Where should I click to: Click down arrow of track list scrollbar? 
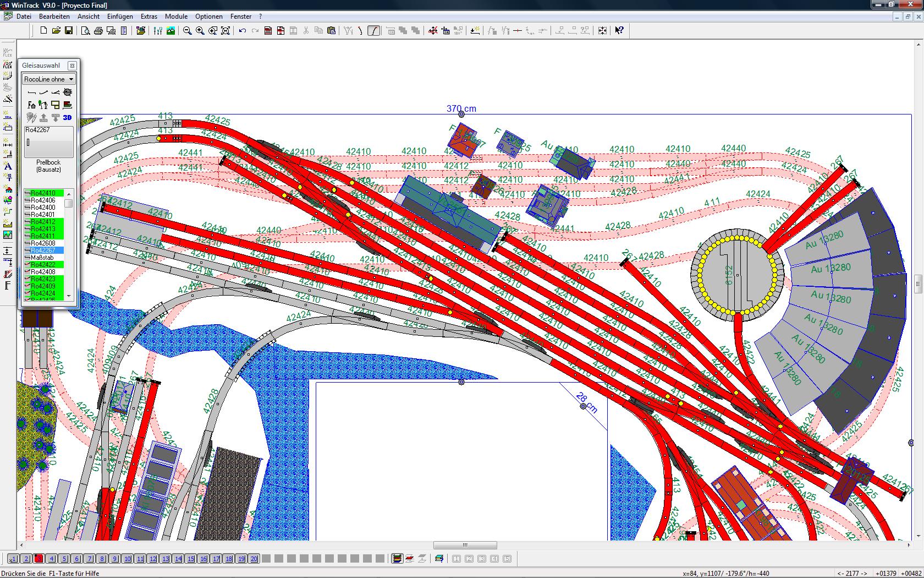69,296
